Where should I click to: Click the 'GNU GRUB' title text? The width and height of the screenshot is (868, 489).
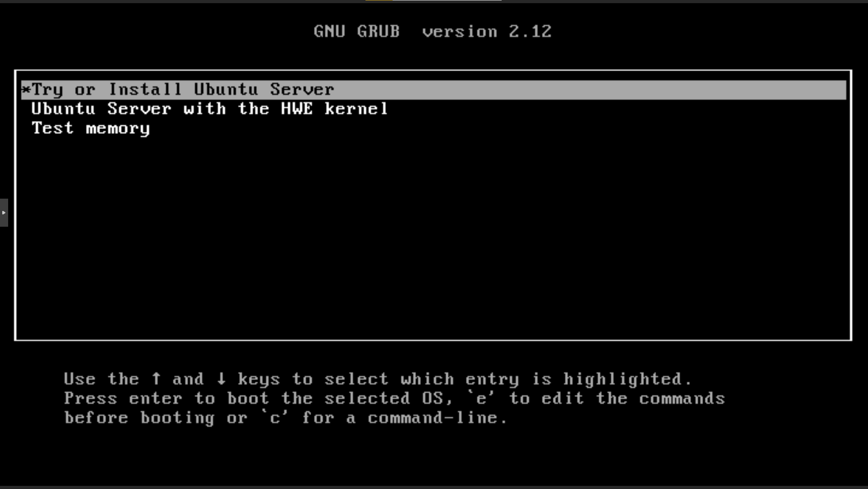(x=357, y=31)
